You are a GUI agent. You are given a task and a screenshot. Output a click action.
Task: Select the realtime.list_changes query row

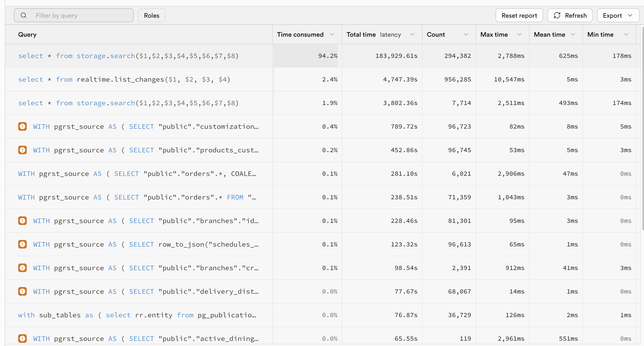[x=124, y=80]
